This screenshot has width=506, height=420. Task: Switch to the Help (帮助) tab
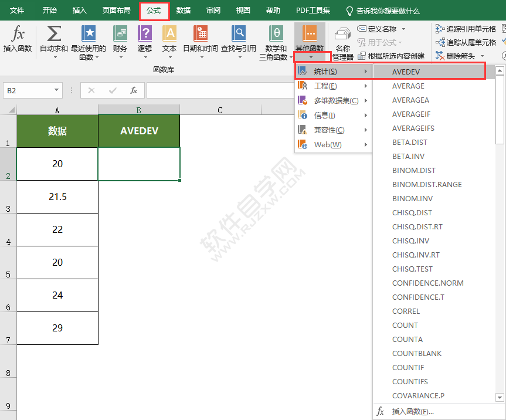click(x=273, y=11)
